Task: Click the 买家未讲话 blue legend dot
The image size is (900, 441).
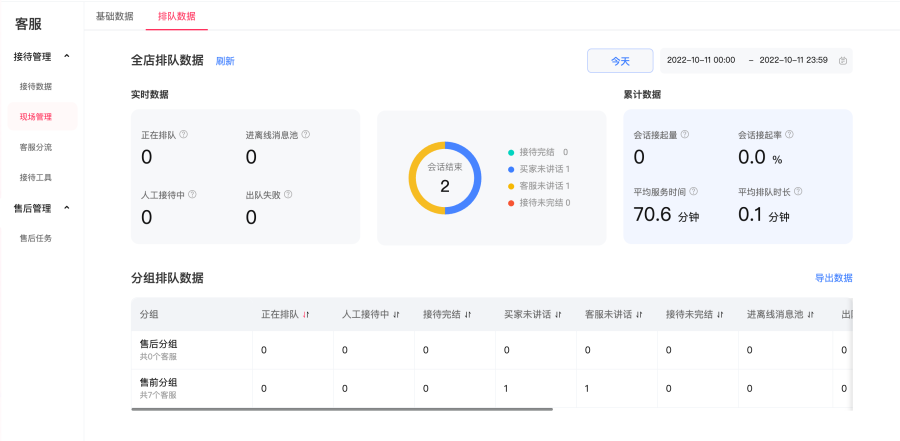Action: tap(511, 169)
